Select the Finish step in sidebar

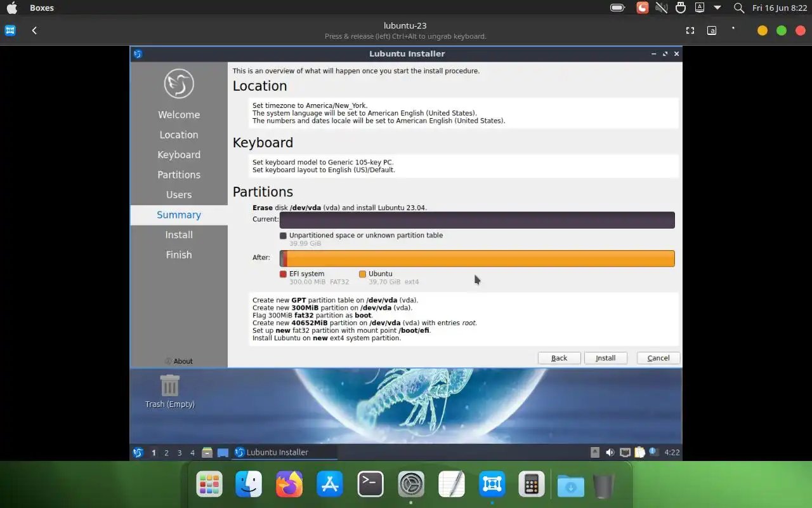(179, 255)
